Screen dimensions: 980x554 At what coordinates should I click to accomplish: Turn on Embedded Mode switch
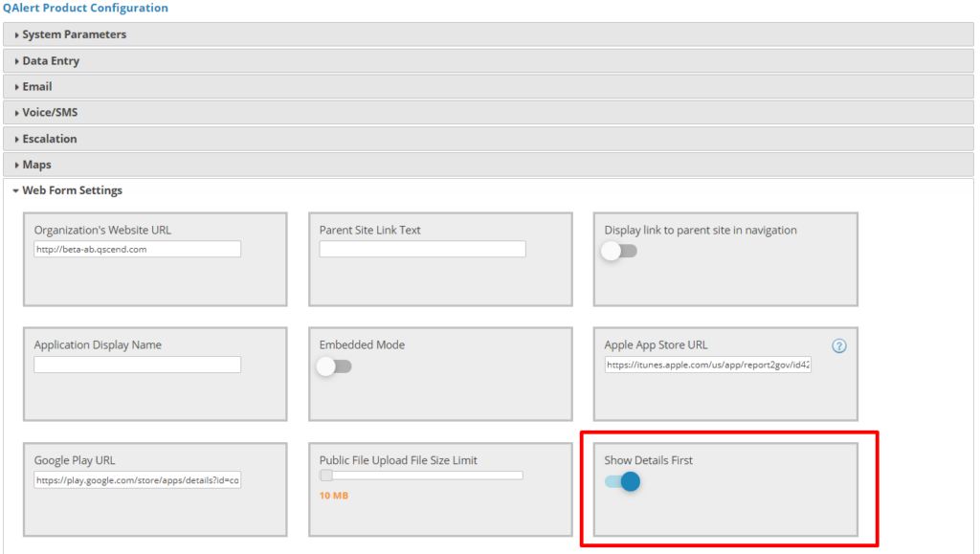[x=334, y=366]
